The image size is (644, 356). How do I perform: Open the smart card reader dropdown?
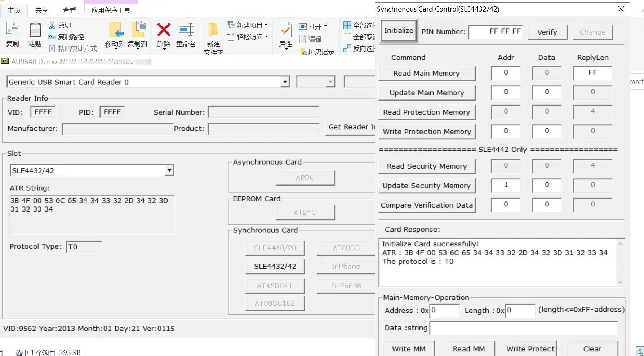click(x=285, y=82)
